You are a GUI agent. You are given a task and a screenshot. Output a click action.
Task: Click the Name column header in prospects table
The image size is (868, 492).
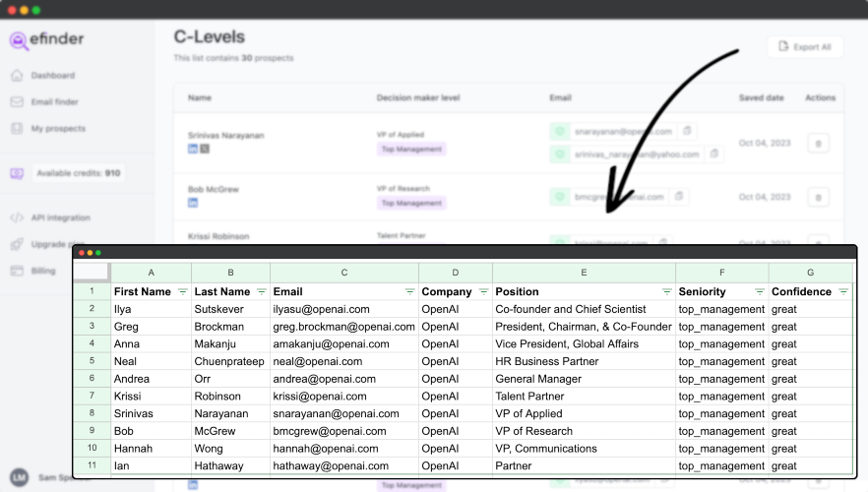point(199,98)
